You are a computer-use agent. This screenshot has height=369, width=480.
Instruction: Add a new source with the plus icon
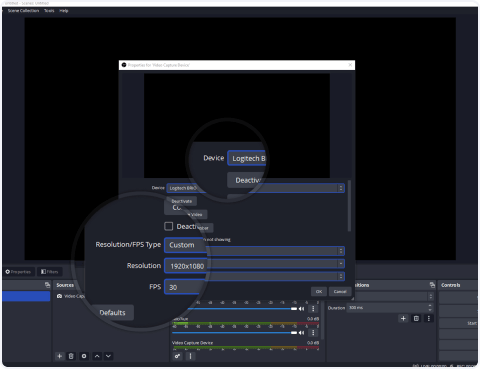(59, 356)
